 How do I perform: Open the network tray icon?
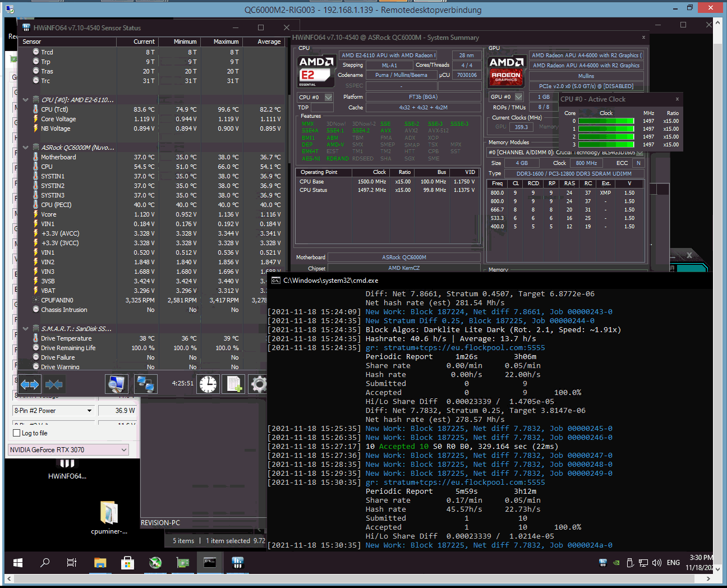click(643, 563)
